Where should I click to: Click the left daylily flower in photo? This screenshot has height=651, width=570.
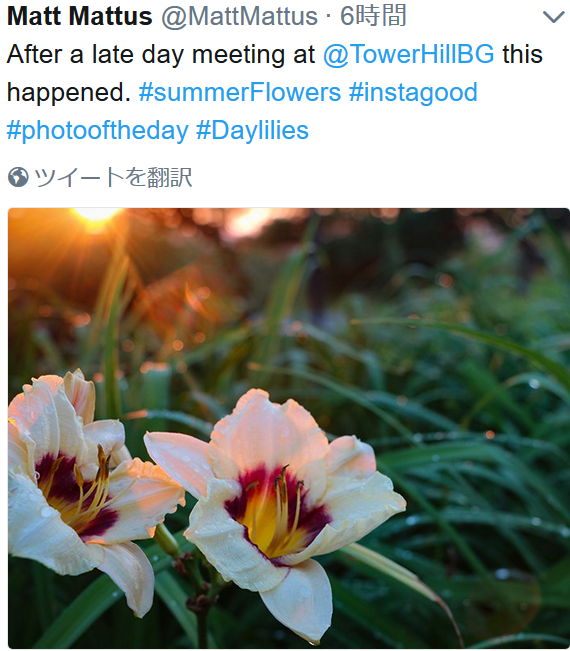(83, 482)
